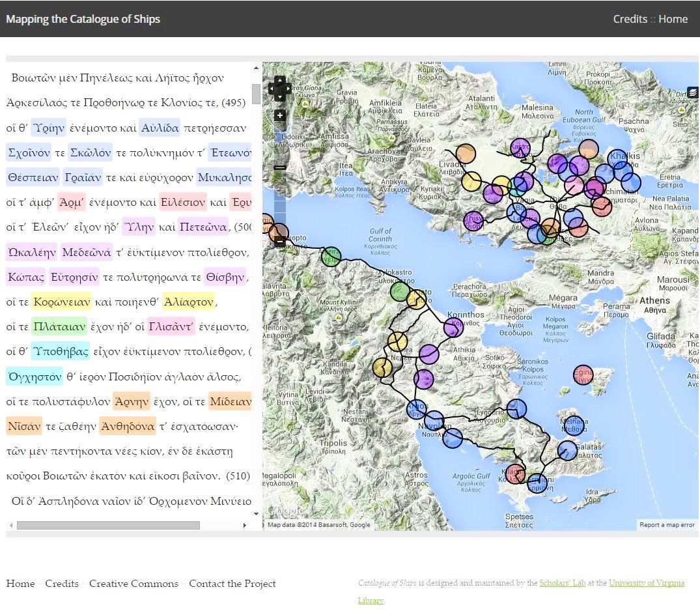Image resolution: width=700 pixels, height=611 pixels.
Task: Click the Google logo on the map
Action: tap(286, 510)
